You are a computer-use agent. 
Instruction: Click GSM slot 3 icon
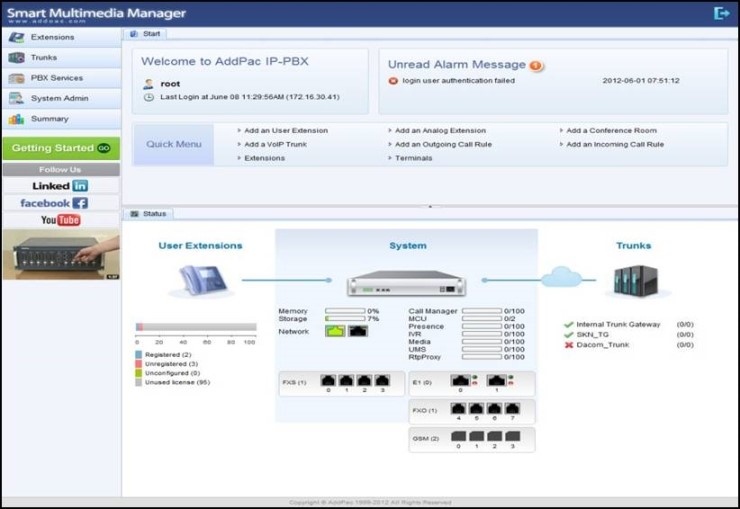[x=513, y=436]
